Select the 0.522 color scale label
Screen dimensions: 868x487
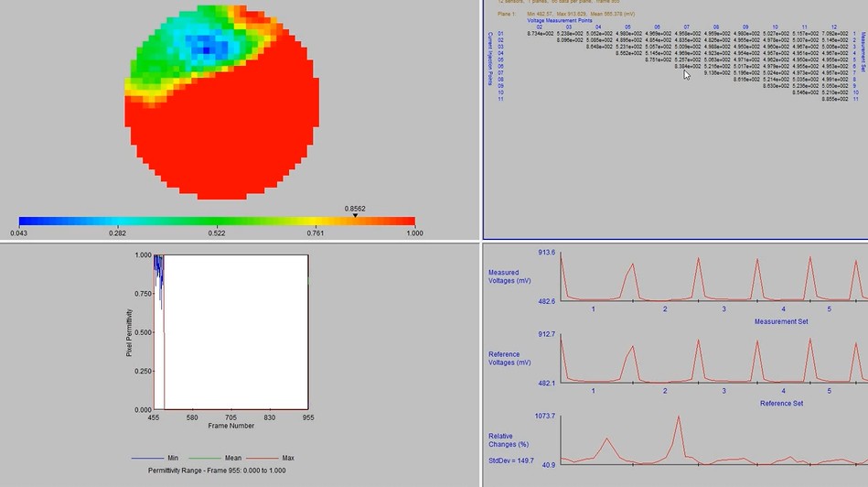click(217, 233)
